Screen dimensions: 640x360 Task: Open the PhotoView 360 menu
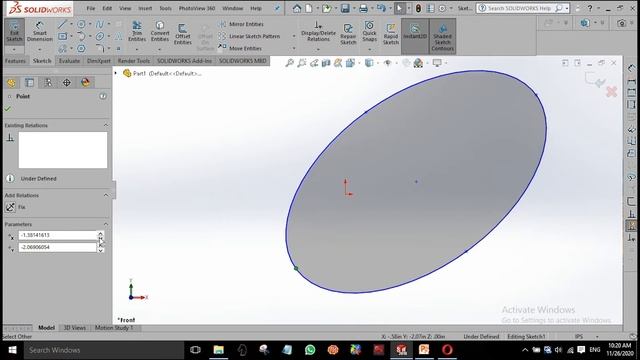[x=197, y=8]
